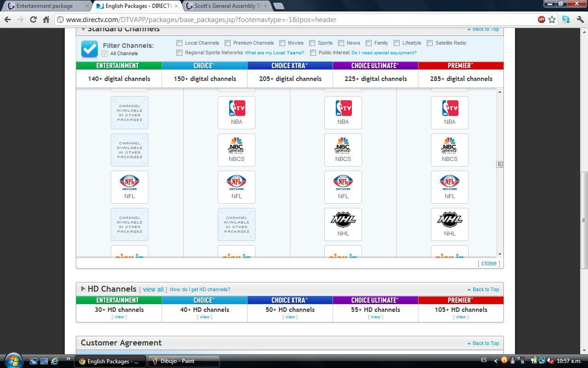Switch to Scott's General Assembly tab

pos(227,6)
